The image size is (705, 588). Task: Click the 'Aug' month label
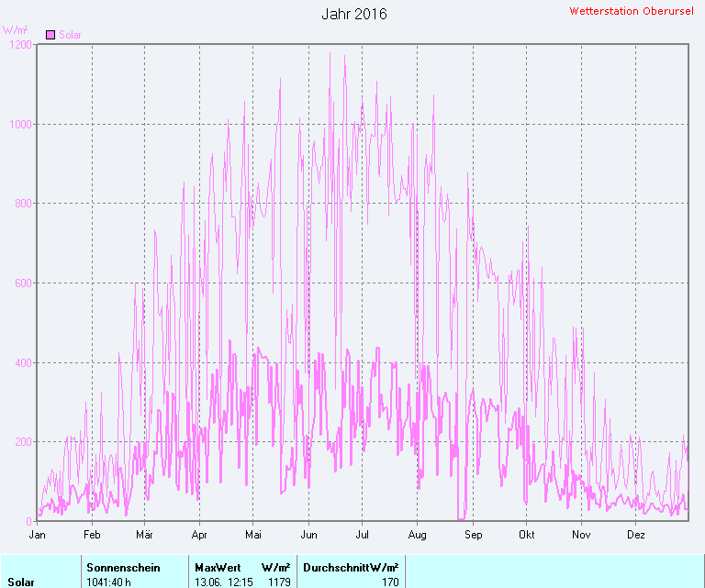(x=418, y=535)
